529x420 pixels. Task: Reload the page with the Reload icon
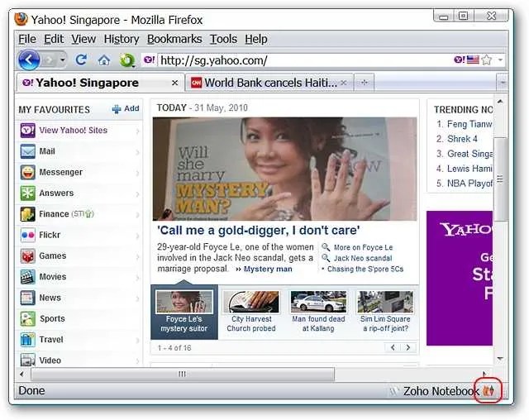pos(81,60)
